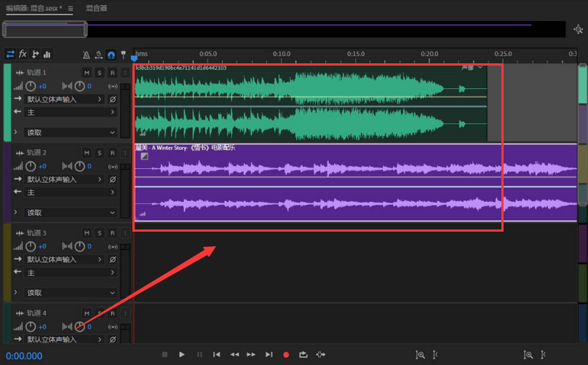
Task: Open 轨道 2 output 主 dropdown
Action: (71, 192)
